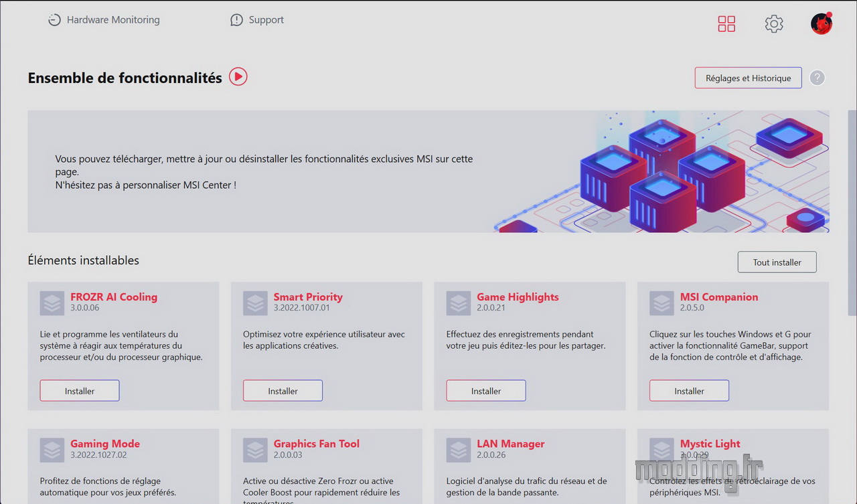The width and height of the screenshot is (857, 504).
Task: Click the Tout installer button
Action: 777,262
